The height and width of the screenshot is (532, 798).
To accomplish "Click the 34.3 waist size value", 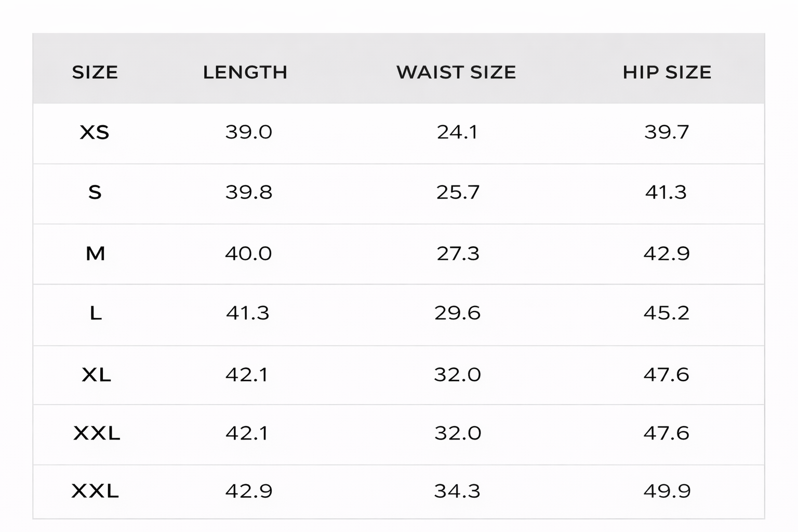I will tap(457, 491).
